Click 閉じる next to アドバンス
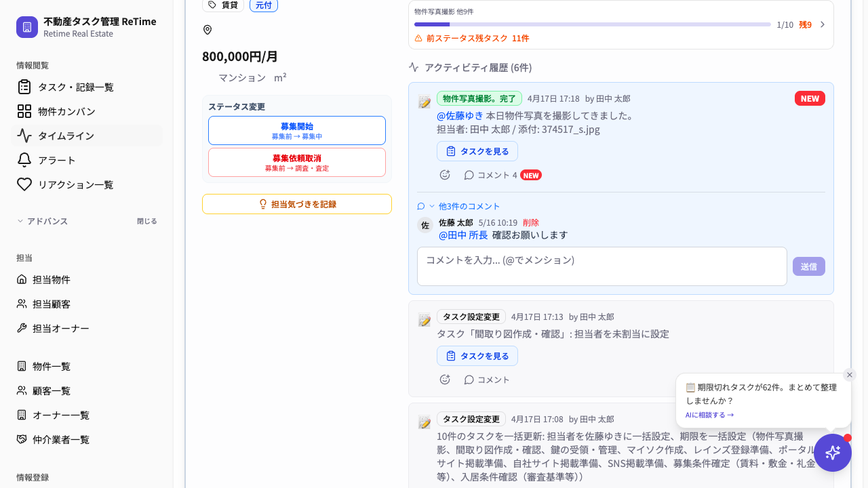The image size is (868, 488). click(x=146, y=221)
